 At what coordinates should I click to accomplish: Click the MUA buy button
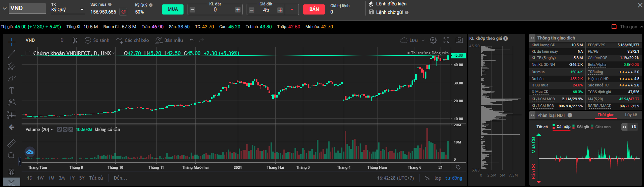tap(173, 9)
